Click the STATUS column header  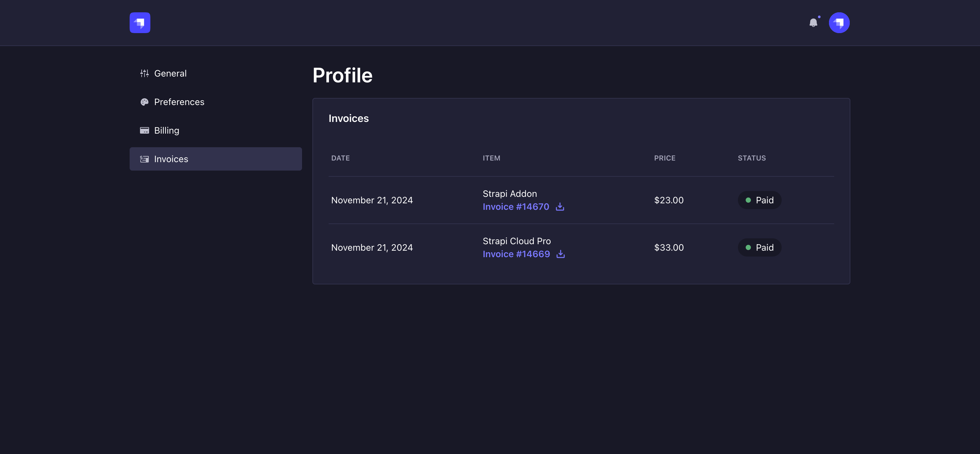pos(752,158)
